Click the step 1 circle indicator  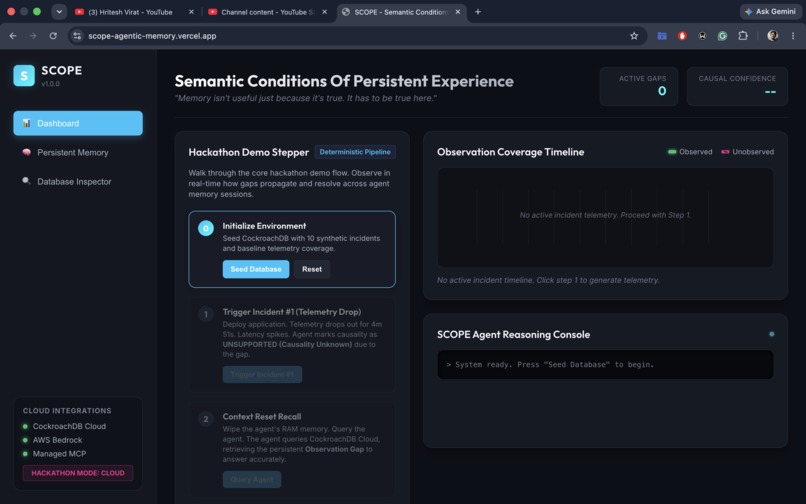[206, 314]
